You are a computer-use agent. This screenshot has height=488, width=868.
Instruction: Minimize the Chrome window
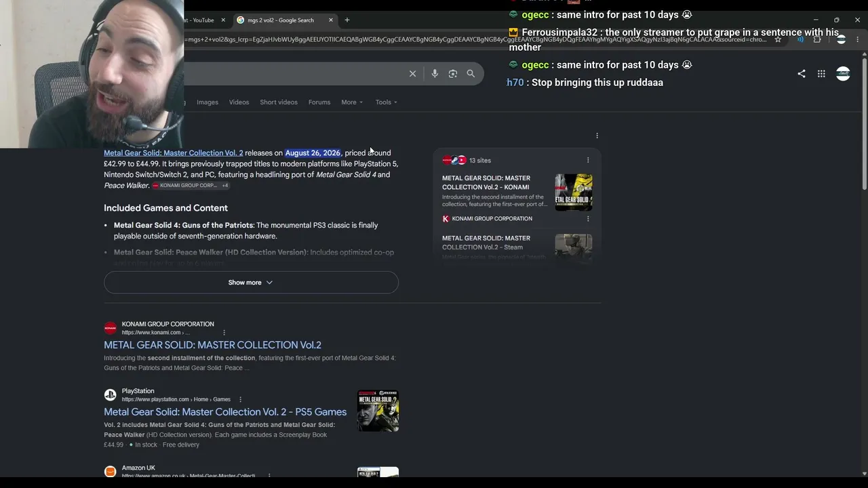[816, 20]
